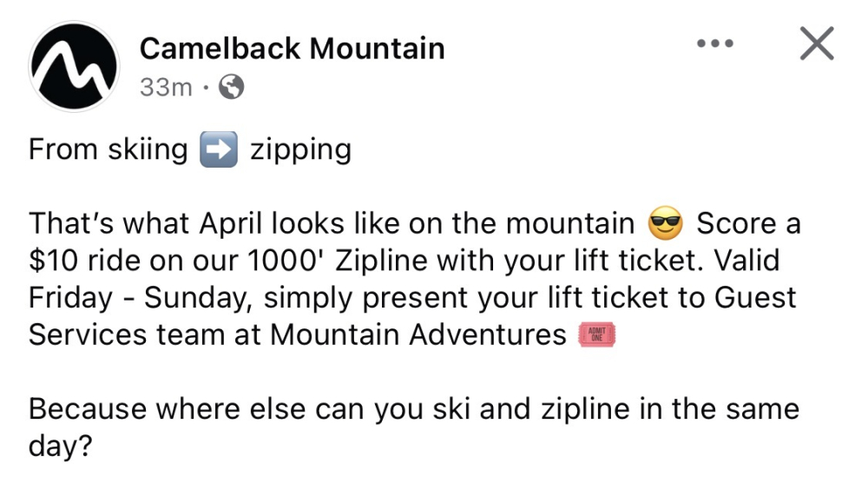Click the pink Admit One ticket emoji
Screen dimensions: 868x490
pyautogui.click(x=597, y=334)
